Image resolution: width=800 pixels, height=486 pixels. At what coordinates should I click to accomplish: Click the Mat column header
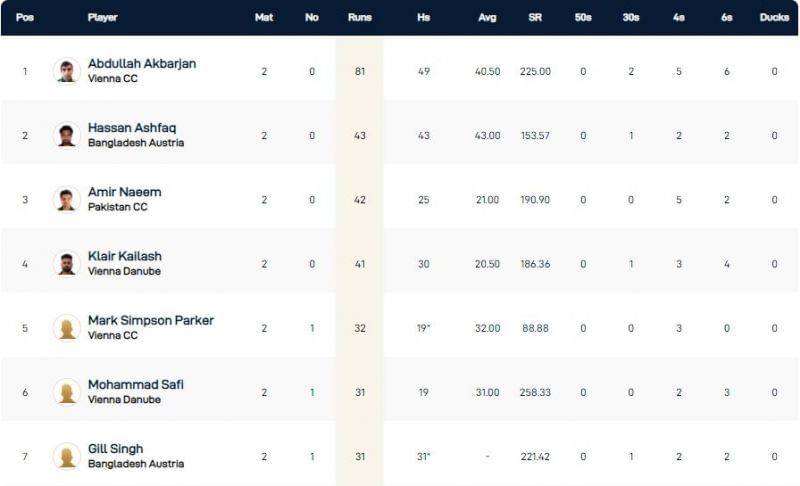click(x=264, y=18)
